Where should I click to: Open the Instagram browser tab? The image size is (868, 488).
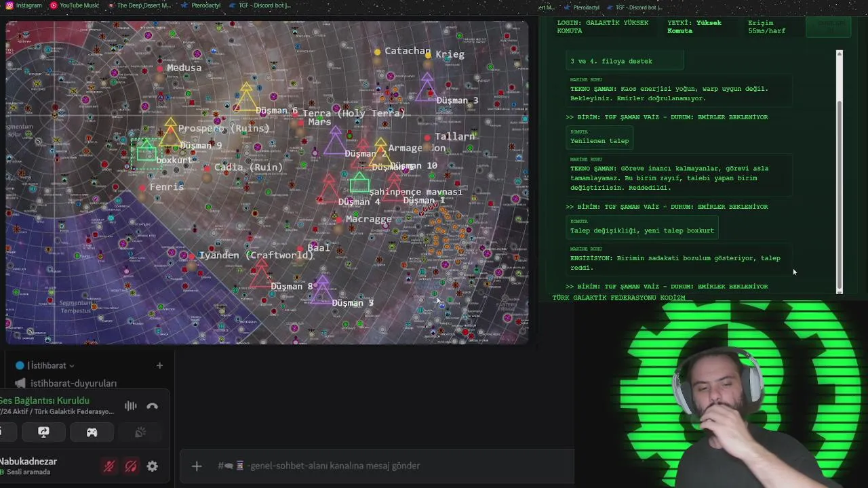point(24,5)
